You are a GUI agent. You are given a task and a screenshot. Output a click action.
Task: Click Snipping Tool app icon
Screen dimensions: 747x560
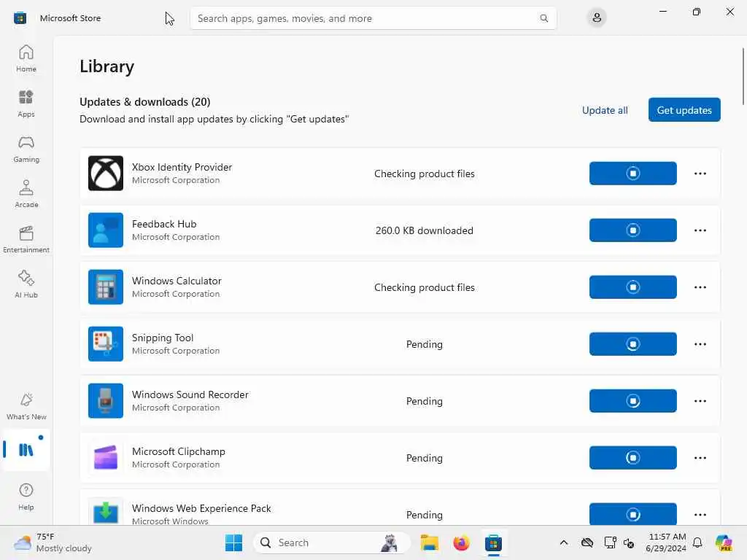(106, 344)
